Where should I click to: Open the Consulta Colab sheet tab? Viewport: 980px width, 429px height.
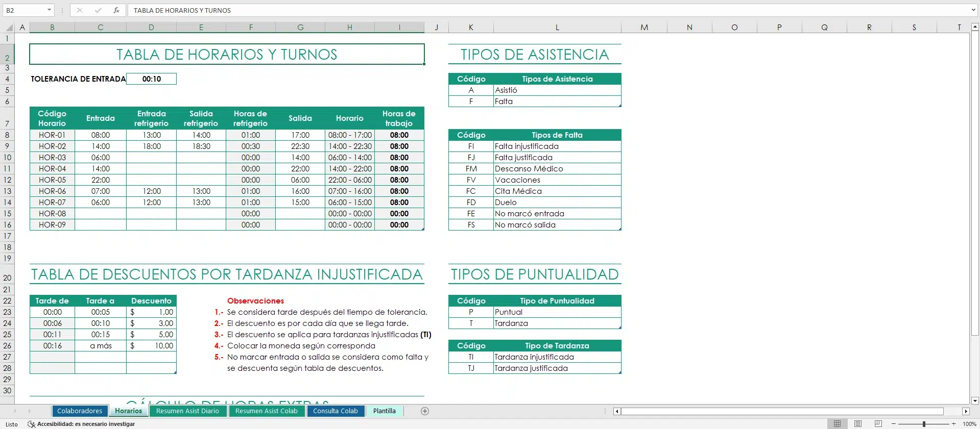point(335,411)
